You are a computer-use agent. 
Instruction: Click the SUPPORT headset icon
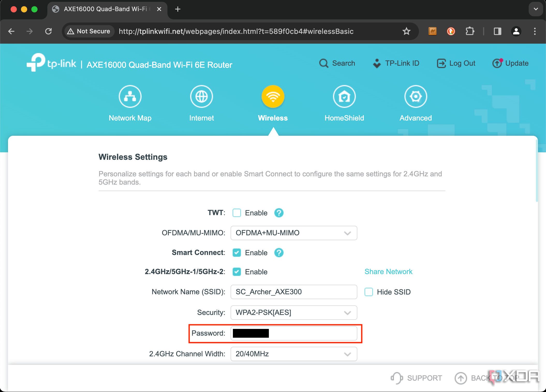[397, 378]
